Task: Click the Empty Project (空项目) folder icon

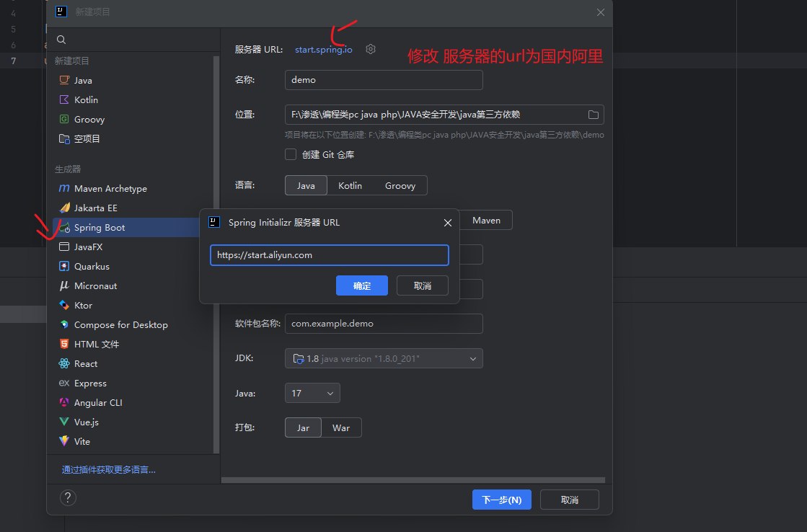Action: pos(64,138)
